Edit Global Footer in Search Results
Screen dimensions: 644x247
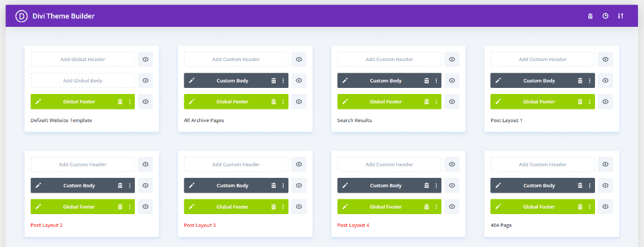pos(345,101)
